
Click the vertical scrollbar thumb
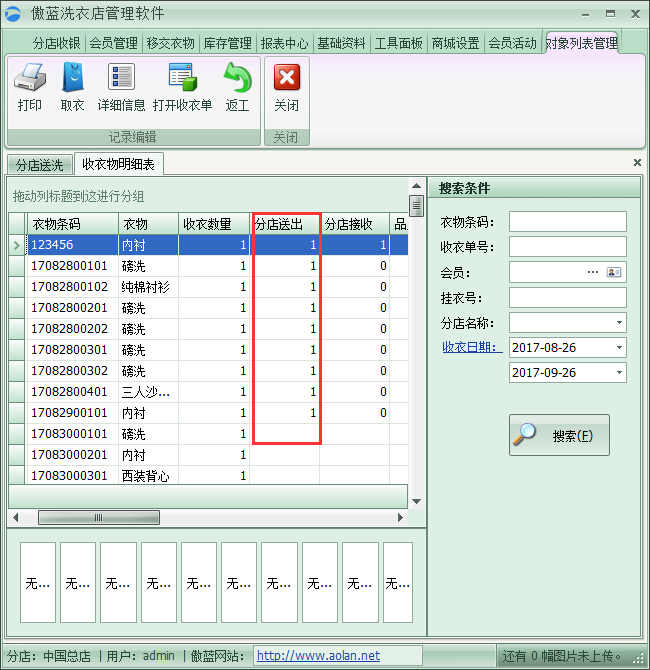[x=416, y=206]
